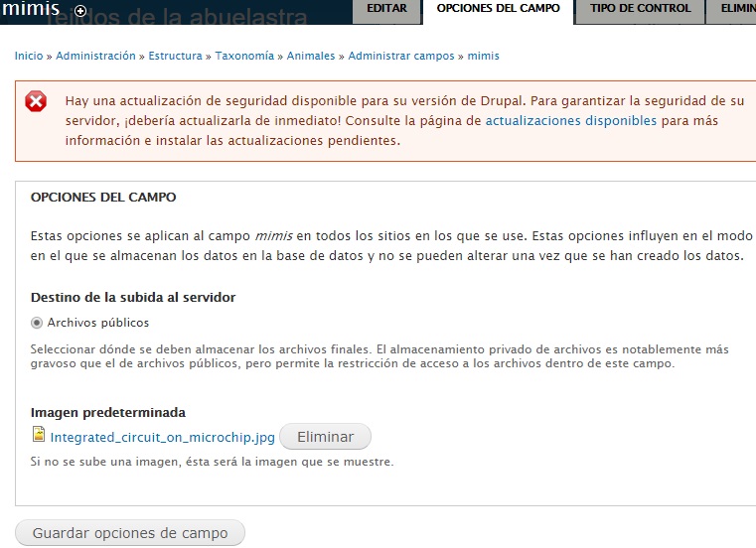
Task: Follow the Estructura breadcrumb link
Action: [x=176, y=56]
